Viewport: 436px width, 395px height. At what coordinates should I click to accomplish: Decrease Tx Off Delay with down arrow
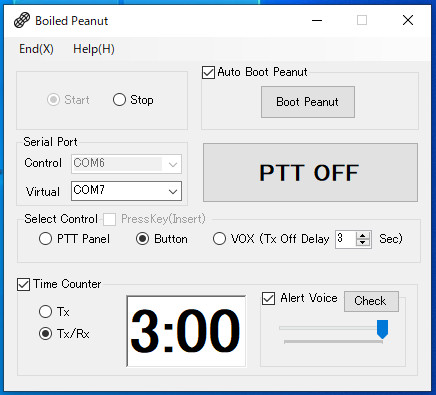(x=363, y=243)
